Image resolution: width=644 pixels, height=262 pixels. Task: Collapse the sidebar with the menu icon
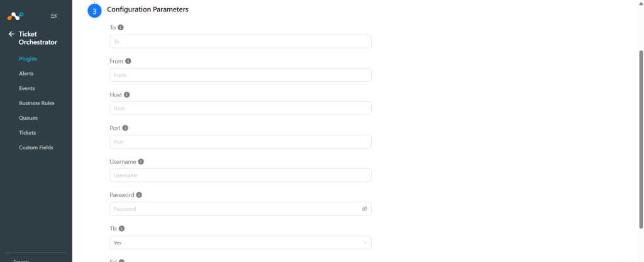point(54,16)
